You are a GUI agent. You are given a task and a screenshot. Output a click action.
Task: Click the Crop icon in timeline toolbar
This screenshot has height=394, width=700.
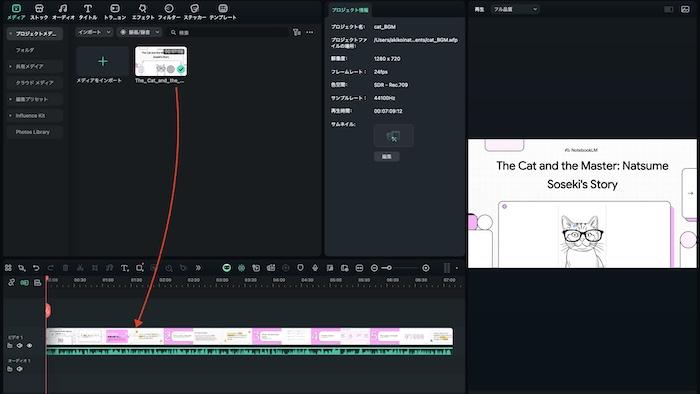[95, 268]
